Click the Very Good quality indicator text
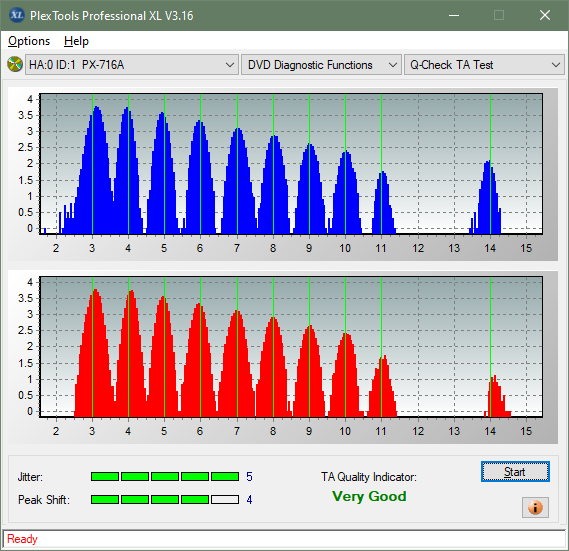Screen dimensions: 569x551 [369, 496]
